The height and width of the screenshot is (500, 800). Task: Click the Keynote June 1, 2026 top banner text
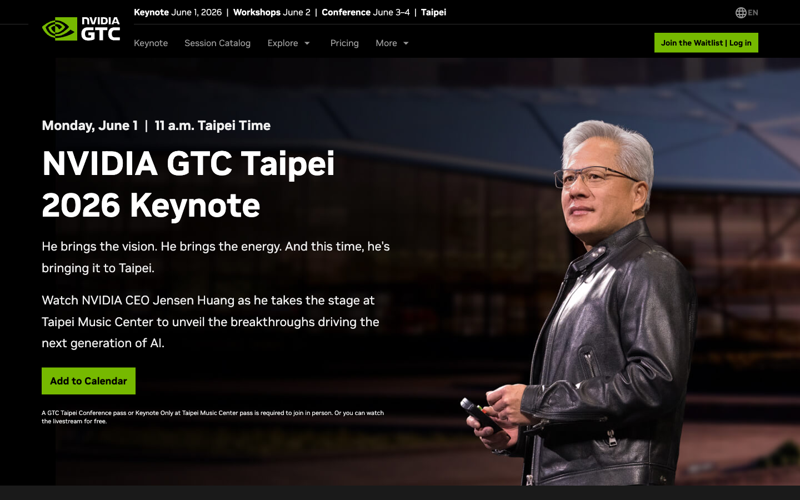click(x=178, y=12)
